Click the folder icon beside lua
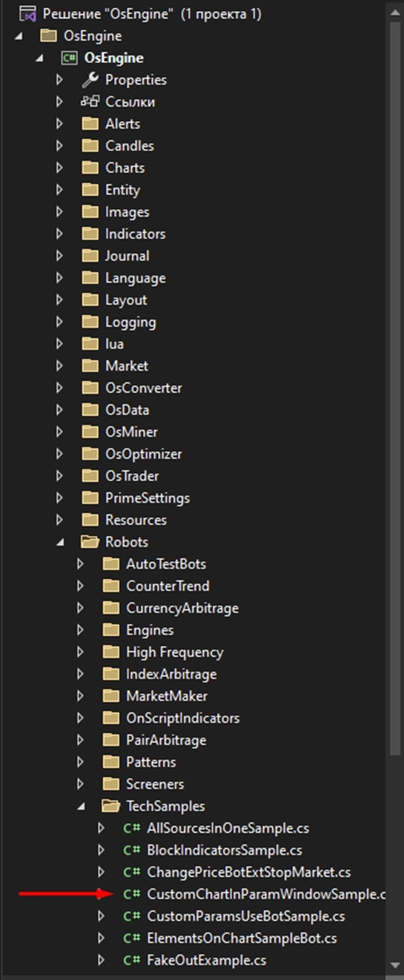Image resolution: width=404 pixels, height=980 pixels. click(90, 344)
